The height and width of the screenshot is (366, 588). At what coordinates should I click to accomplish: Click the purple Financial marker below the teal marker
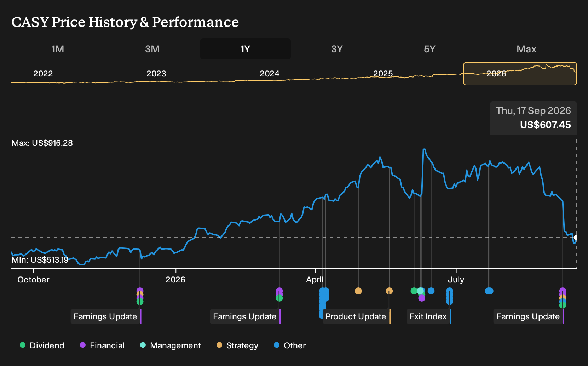point(422,298)
